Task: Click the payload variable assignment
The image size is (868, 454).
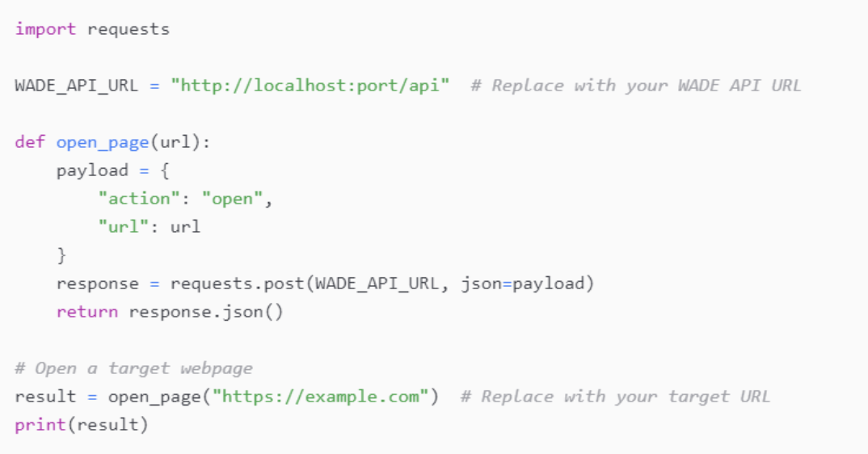Action: (x=92, y=171)
